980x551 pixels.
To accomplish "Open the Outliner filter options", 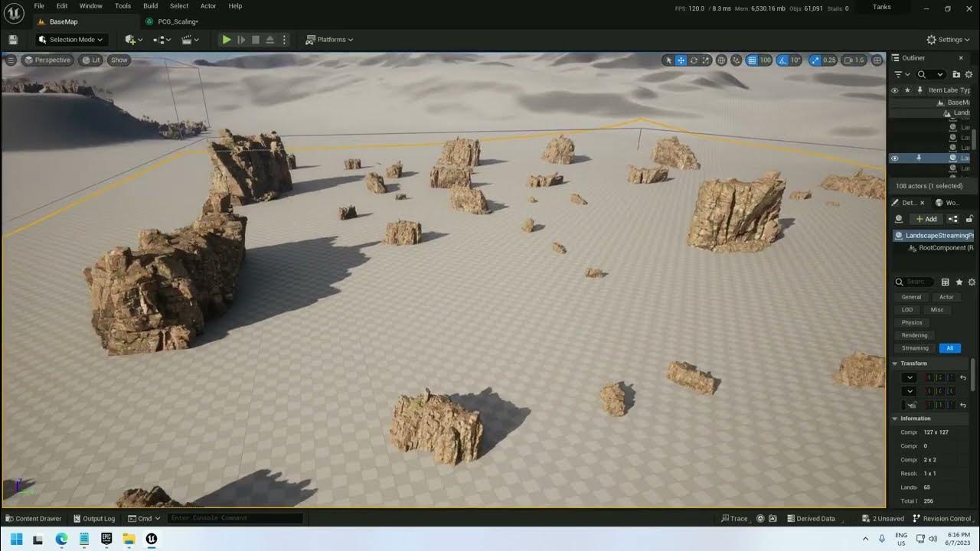I will [x=902, y=74].
